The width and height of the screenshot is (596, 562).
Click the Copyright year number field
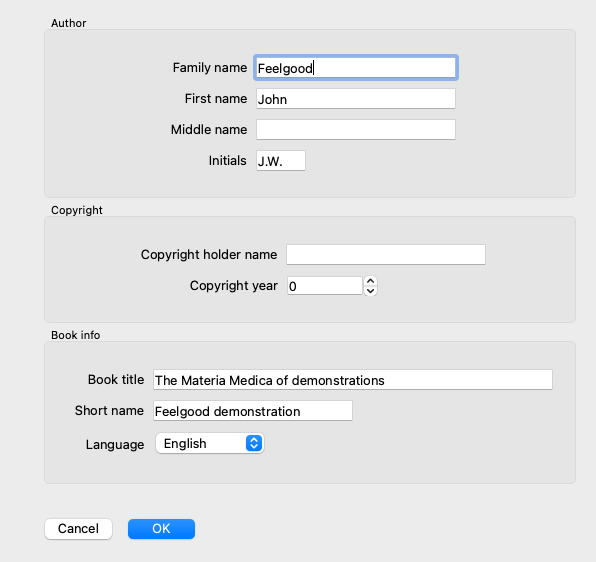[325, 286]
